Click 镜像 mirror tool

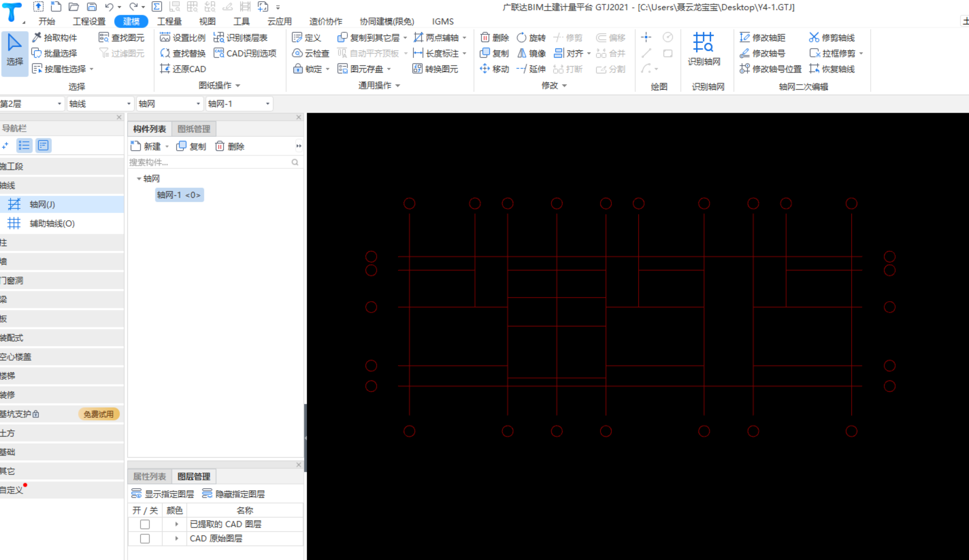(531, 54)
